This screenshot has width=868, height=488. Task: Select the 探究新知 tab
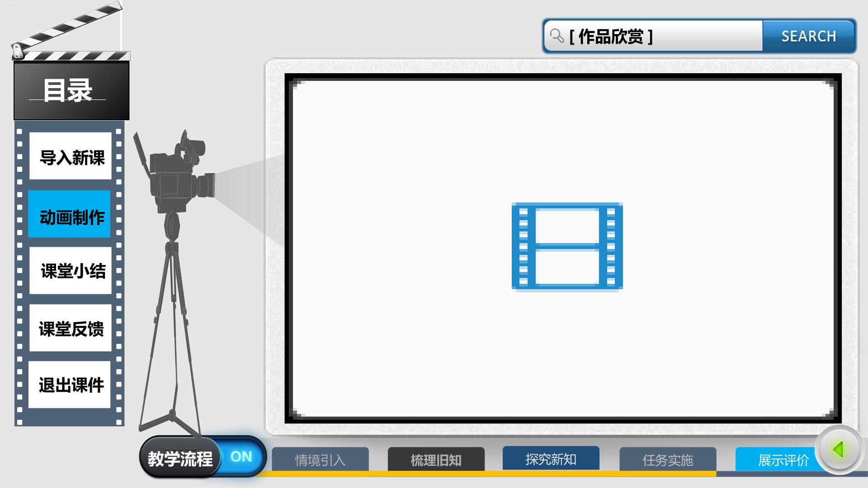(x=551, y=459)
